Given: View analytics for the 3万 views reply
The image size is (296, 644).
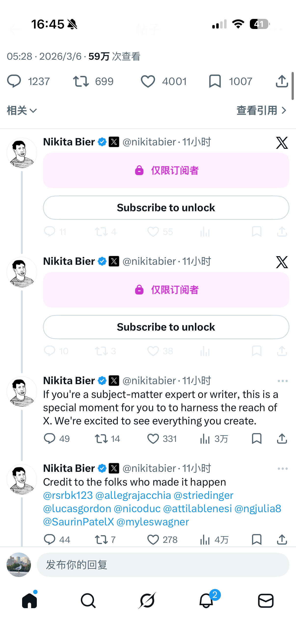Looking at the screenshot, I should tap(205, 439).
